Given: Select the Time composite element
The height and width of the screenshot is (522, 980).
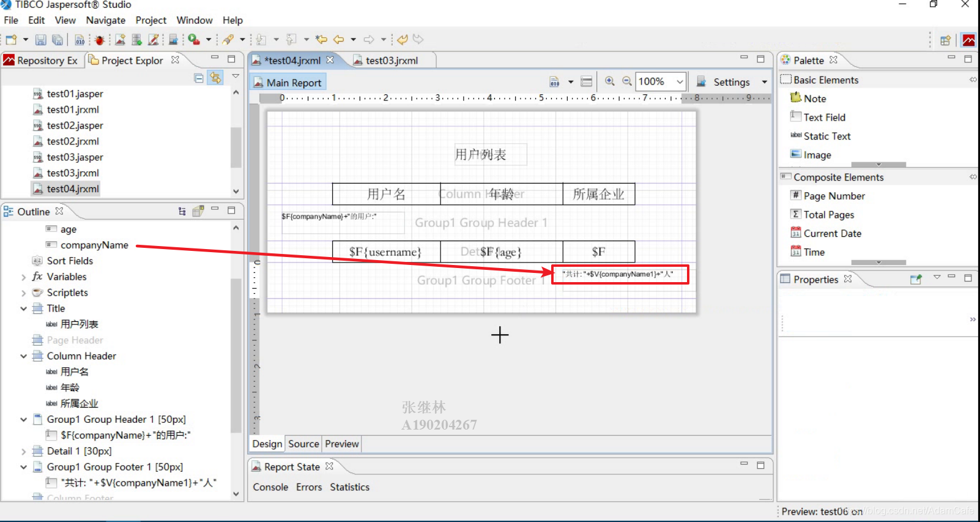Looking at the screenshot, I should tap(807, 252).
